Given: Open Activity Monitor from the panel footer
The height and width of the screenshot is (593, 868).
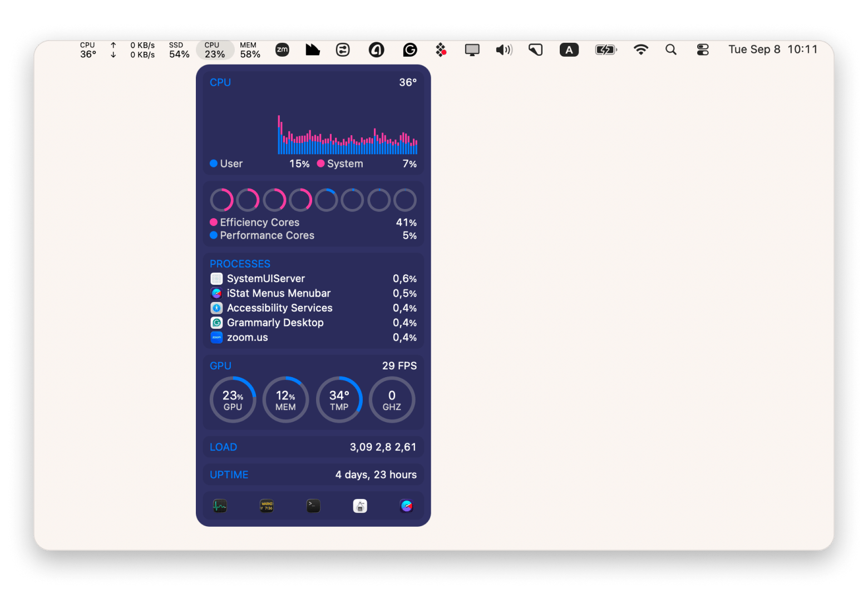Looking at the screenshot, I should point(220,506).
